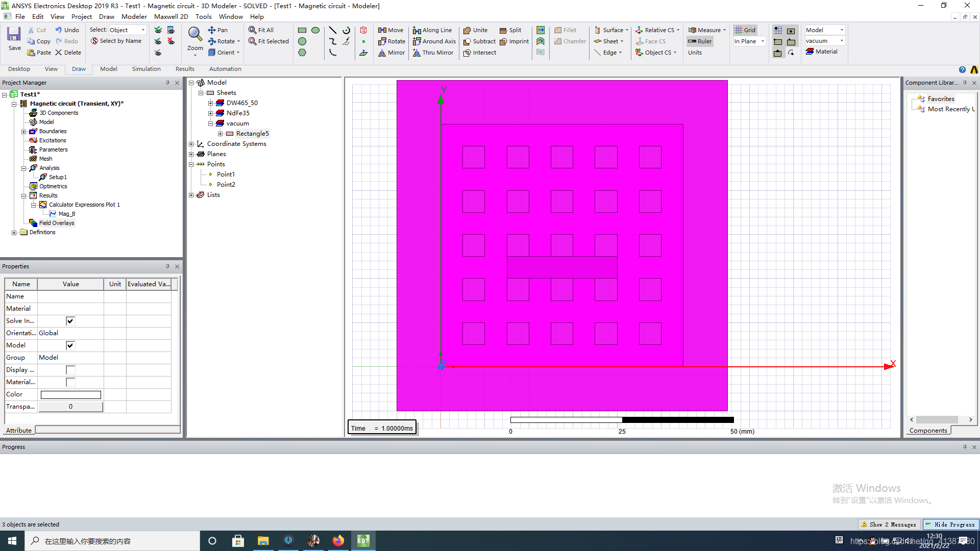Click the Intersect boolean tool
The height and width of the screenshot is (551, 980).
pyautogui.click(x=480, y=53)
